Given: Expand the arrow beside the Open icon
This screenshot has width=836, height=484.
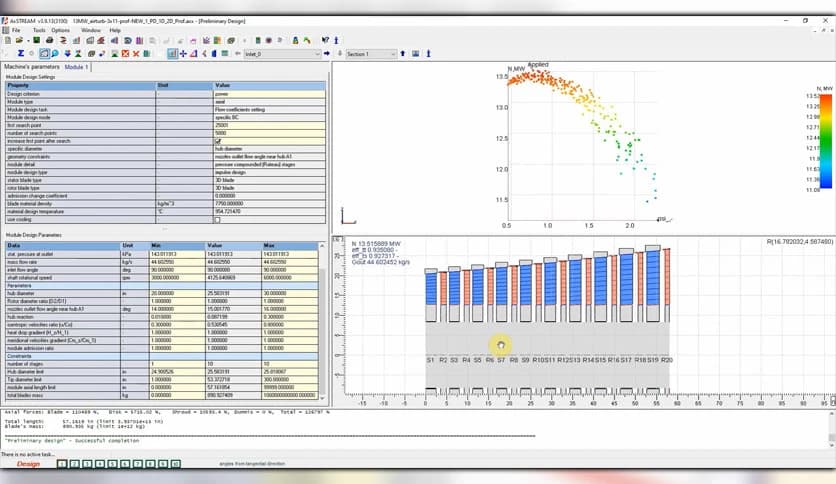Looking at the screenshot, I should tap(28, 41).
